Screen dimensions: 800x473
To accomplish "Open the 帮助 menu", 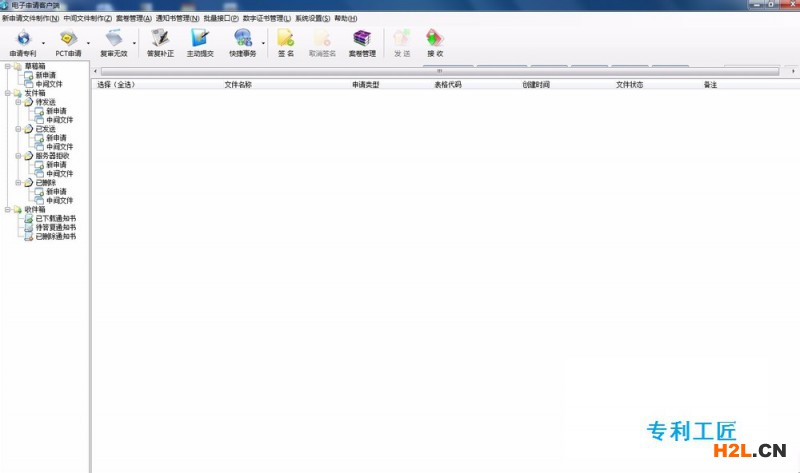I will coord(346,18).
